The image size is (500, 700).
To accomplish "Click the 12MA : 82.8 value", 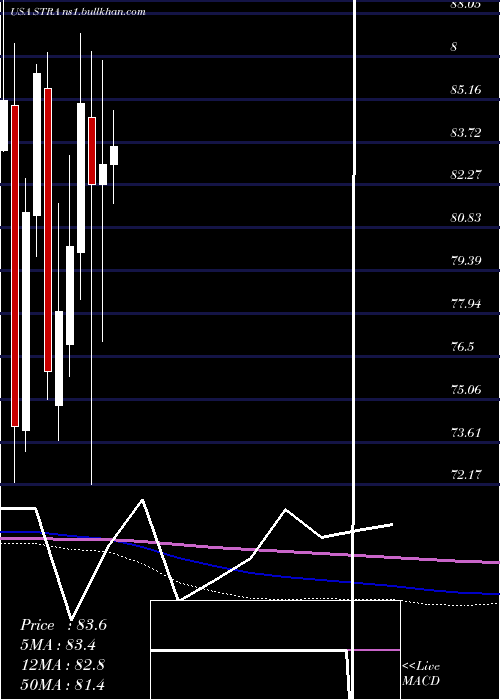I will click(x=63, y=664).
